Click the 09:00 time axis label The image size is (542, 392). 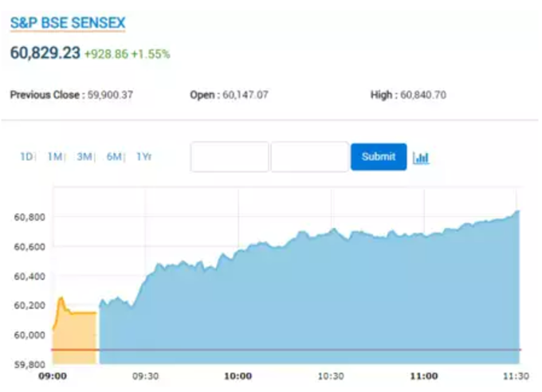coord(53,376)
